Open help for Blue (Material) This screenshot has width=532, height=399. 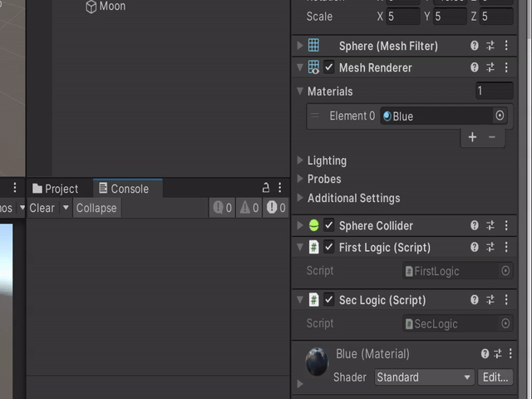(485, 354)
